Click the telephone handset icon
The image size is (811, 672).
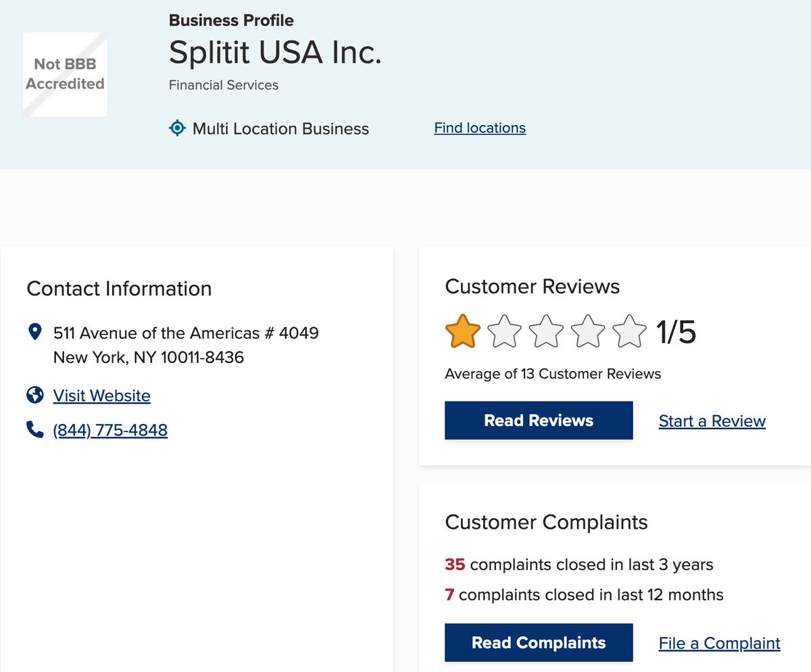tap(34, 429)
